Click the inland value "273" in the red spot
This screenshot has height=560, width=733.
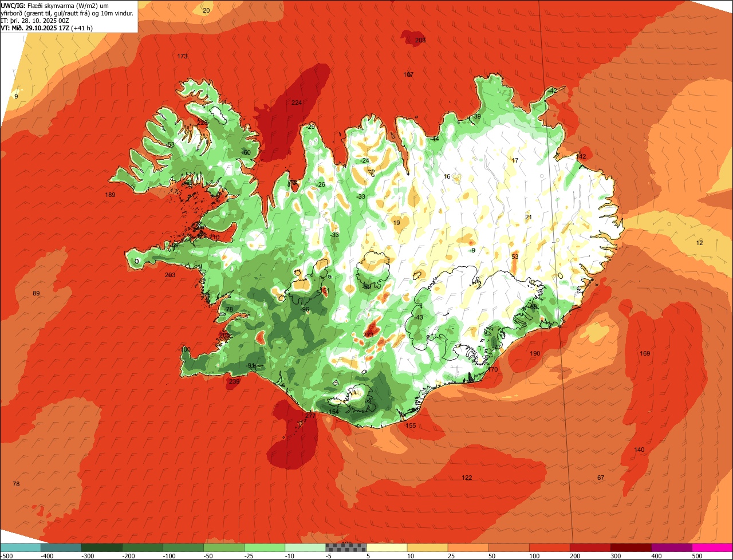click(x=368, y=335)
